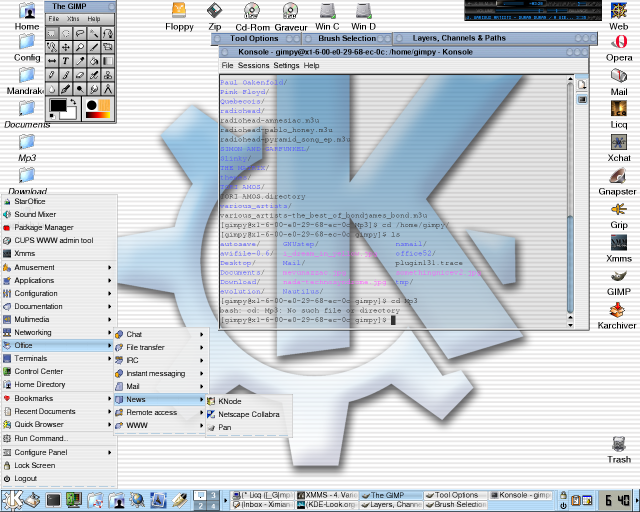Screen dimensions: 640x512
Task: Open Run Command from K menu
Action: [x=58, y=439]
